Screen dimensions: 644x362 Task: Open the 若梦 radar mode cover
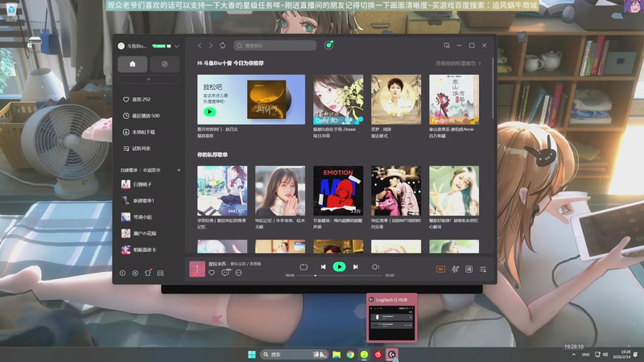pos(396,99)
